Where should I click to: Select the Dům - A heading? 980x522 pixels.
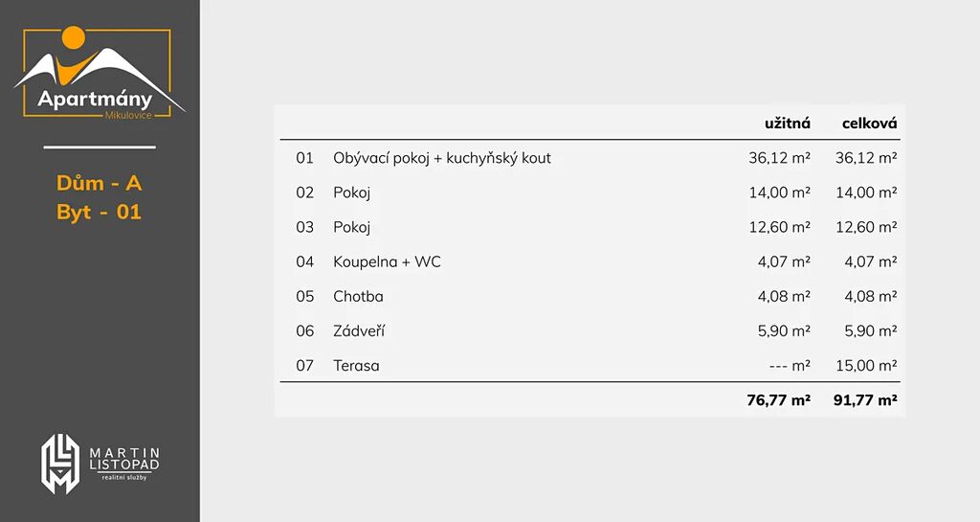[x=100, y=183]
